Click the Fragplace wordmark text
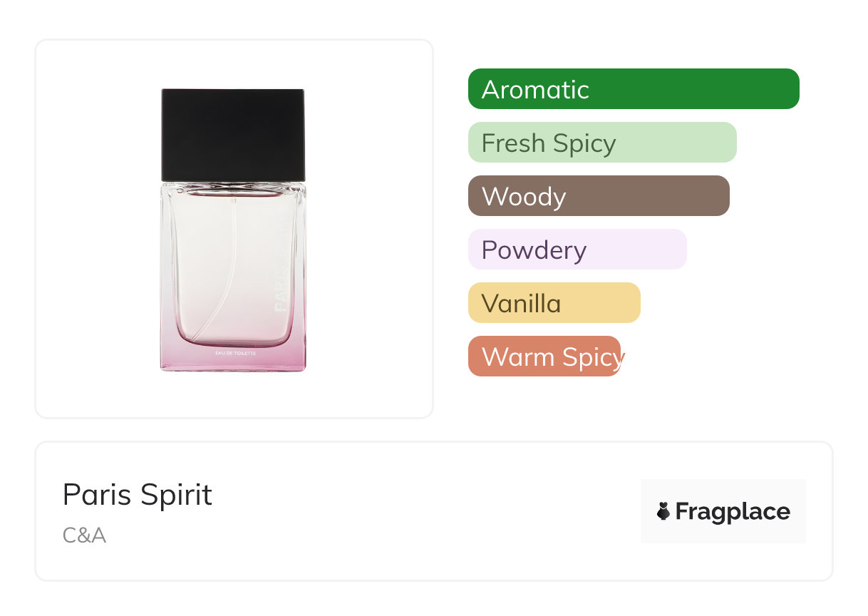Viewport: 868px width, 616px height. [733, 512]
